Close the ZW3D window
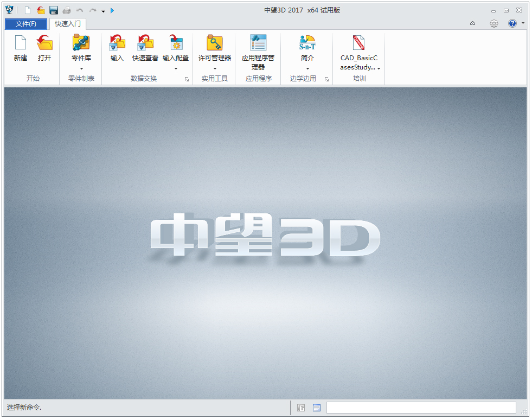Viewport: 532px width, 419px height. point(519,10)
